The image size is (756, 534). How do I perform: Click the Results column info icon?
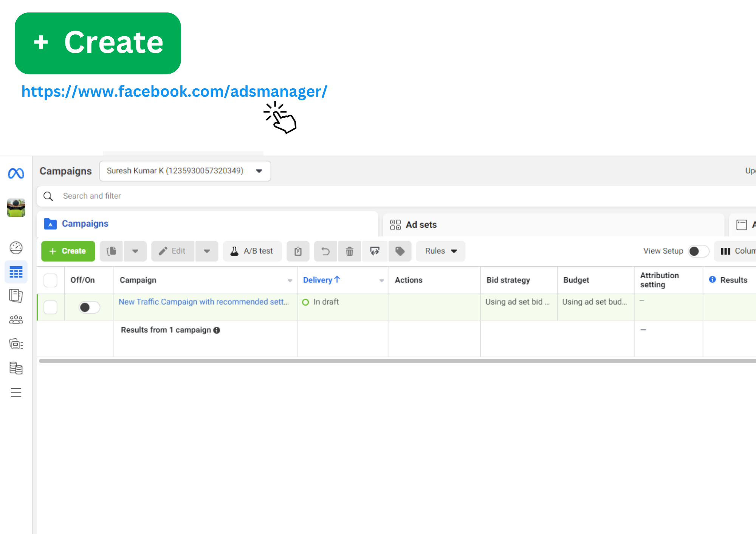coord(712,279)
